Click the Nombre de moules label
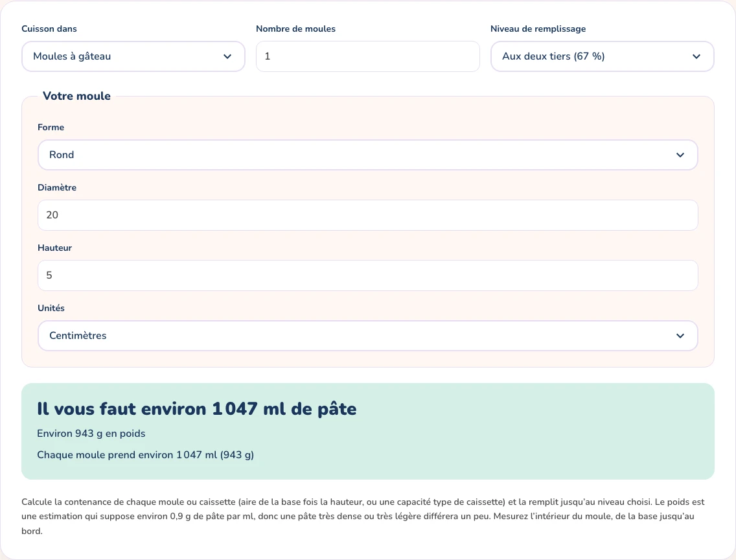 click(x=295, y=29)
